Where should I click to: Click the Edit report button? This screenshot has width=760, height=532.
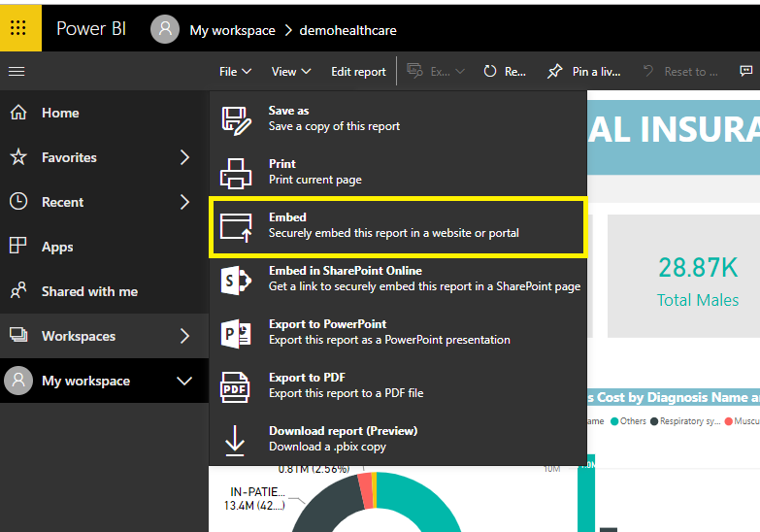(x=359, y=71)
